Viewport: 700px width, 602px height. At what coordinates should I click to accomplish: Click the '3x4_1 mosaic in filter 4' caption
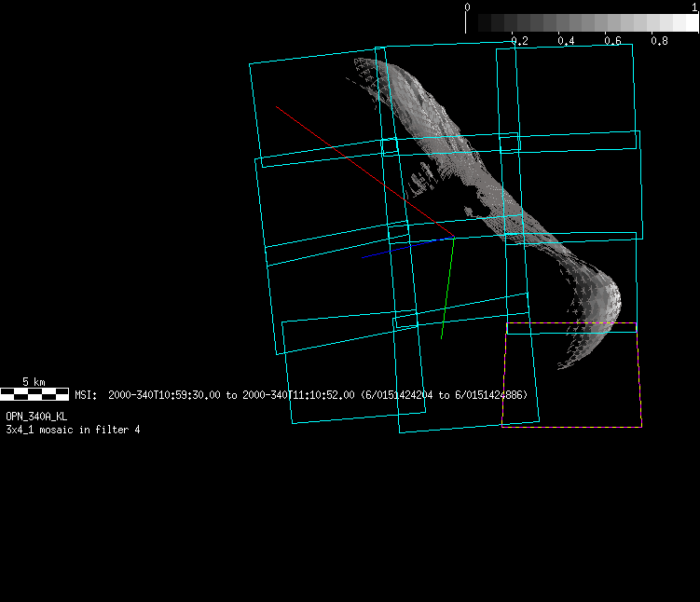[x=73, y=430]
